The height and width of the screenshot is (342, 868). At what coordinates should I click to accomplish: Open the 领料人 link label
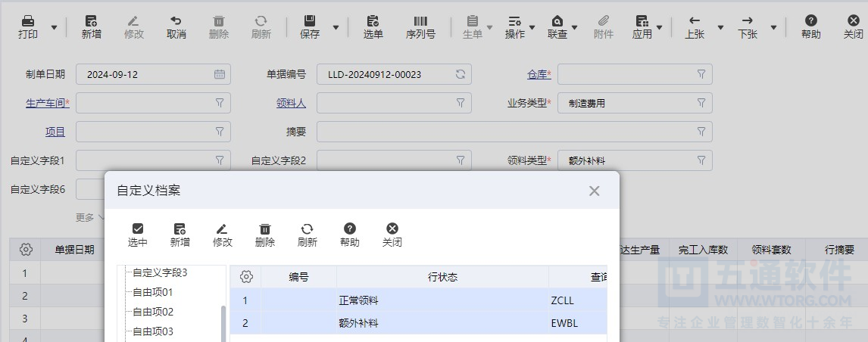(291, 103)
